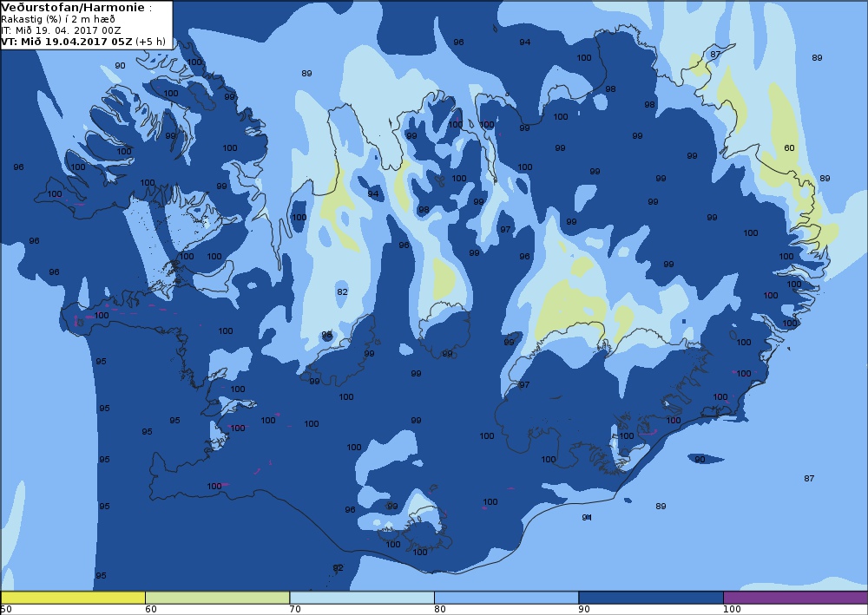Select the "VT: Mið 19.04.2017 05Z (+5 h)" line
The image size is (868, 615).
click(x=83, y=42)
